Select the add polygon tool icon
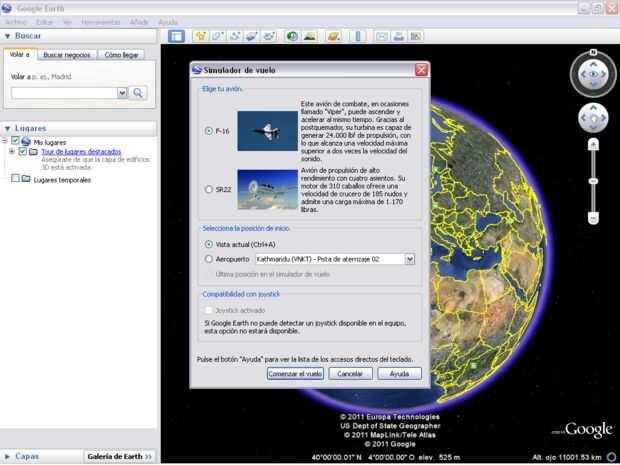620x465 pixels. pos(218,36)
